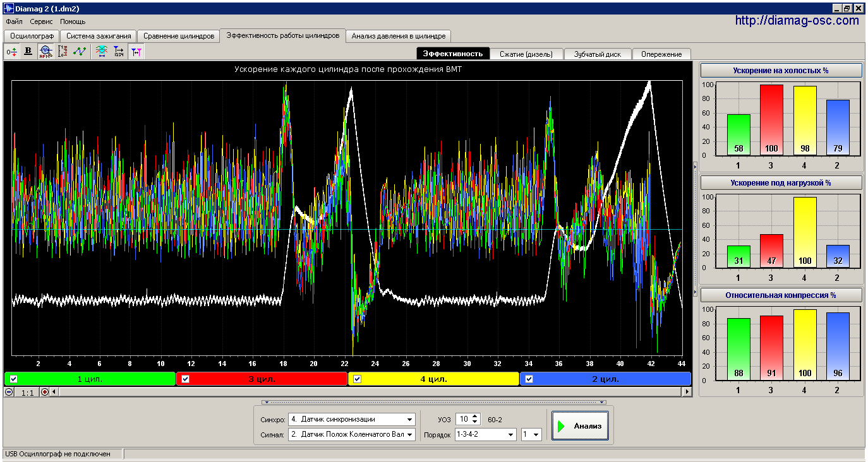
Task: Click the Diamag app icon in title bar
Action: click(8, 8)
